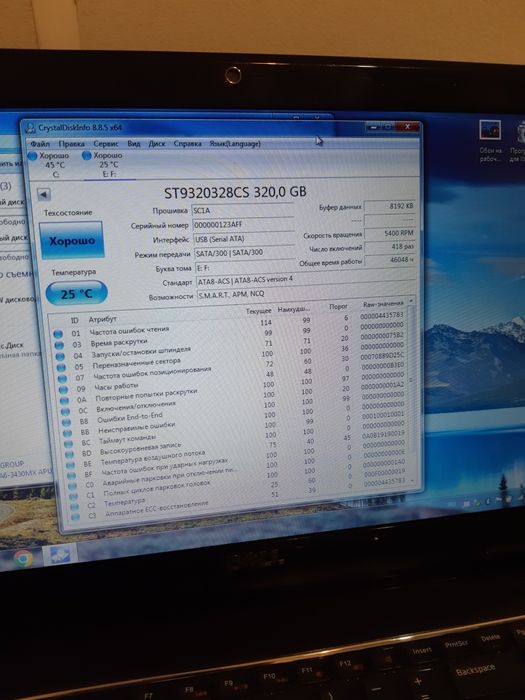
Task: Click the status icon for attribute 0A
Action: 65,400
